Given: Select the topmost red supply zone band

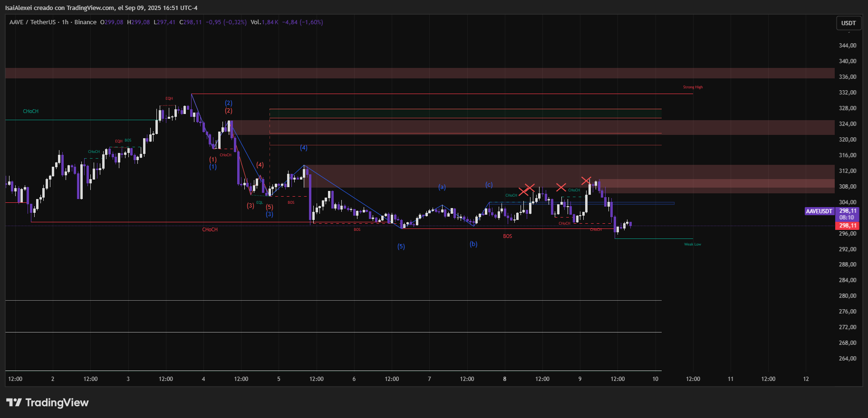Looking at the screenshot, I should pyautogui.click(x=420, y=73).
